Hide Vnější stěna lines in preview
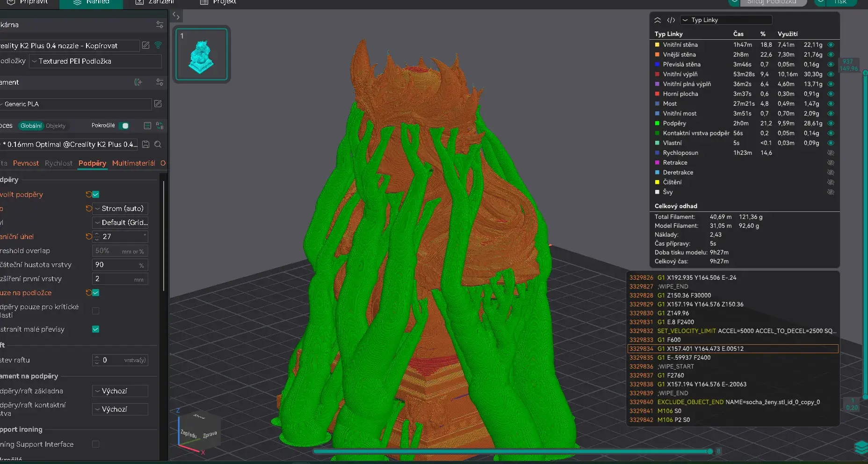The height and width of the screenshot is (464, 868). (831, 55)
